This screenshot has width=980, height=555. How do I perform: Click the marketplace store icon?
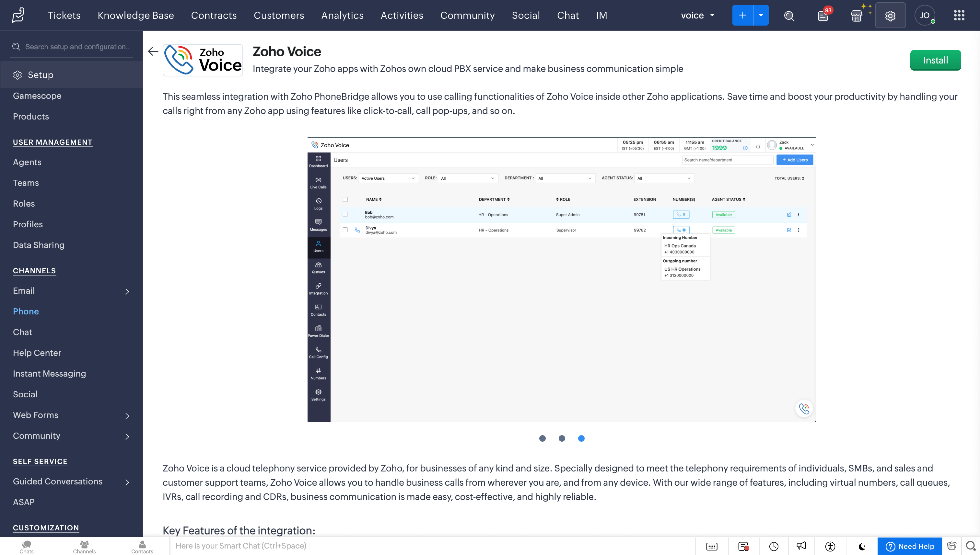[857, 16]
